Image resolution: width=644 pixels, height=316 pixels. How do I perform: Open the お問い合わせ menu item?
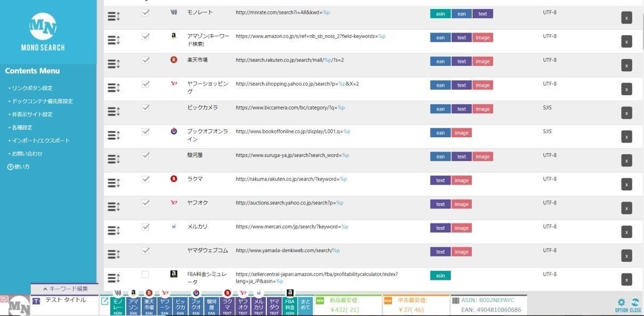pos(27,154)
